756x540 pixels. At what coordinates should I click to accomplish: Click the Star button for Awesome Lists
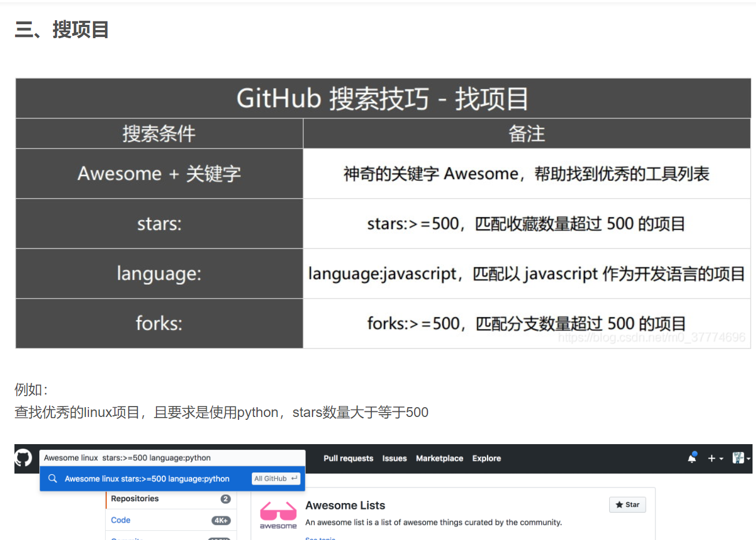(627, 505)
